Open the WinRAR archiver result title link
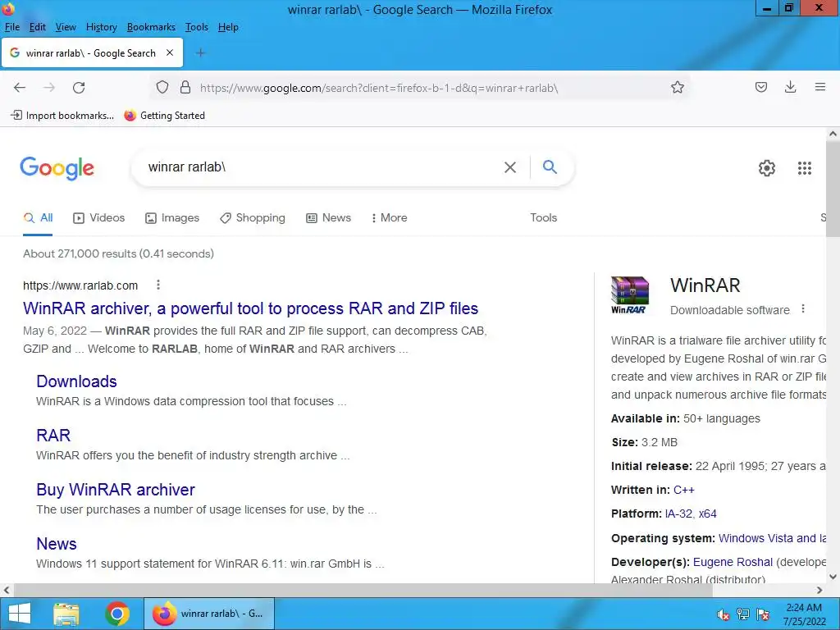 pos(250,308)
